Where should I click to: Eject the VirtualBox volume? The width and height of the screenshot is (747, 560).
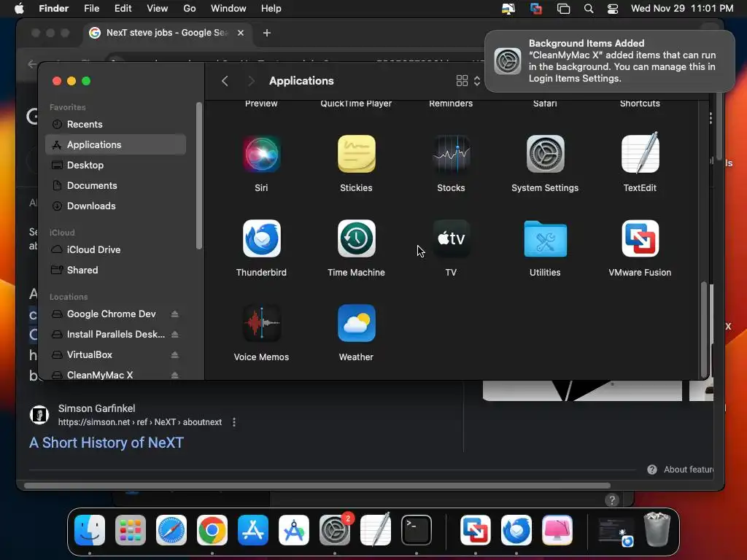click(x=175, y=355)
